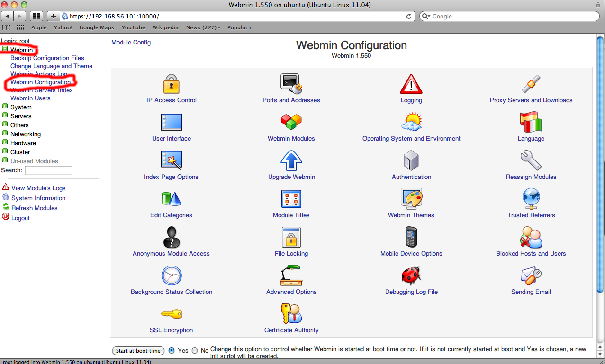Click the Google search box

510,16
